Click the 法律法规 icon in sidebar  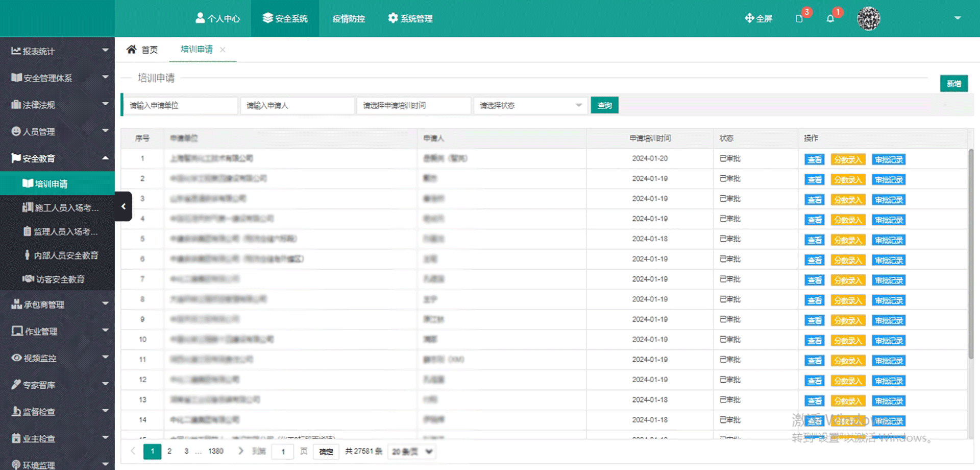click(16, 104)
